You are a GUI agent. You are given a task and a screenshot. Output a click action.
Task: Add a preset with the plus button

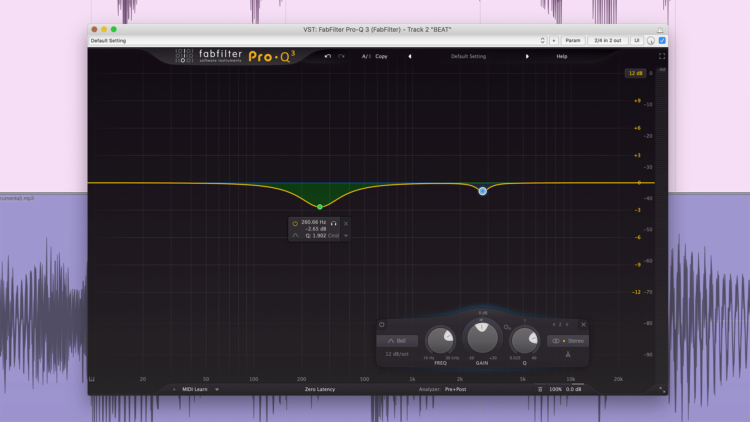click(554, 41)
